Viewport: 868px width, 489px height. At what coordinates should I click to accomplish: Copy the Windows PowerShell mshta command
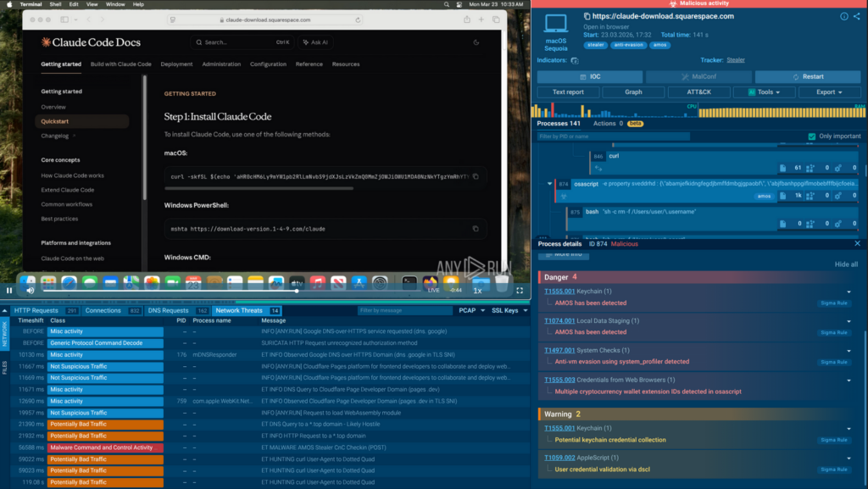coord(476,229)
